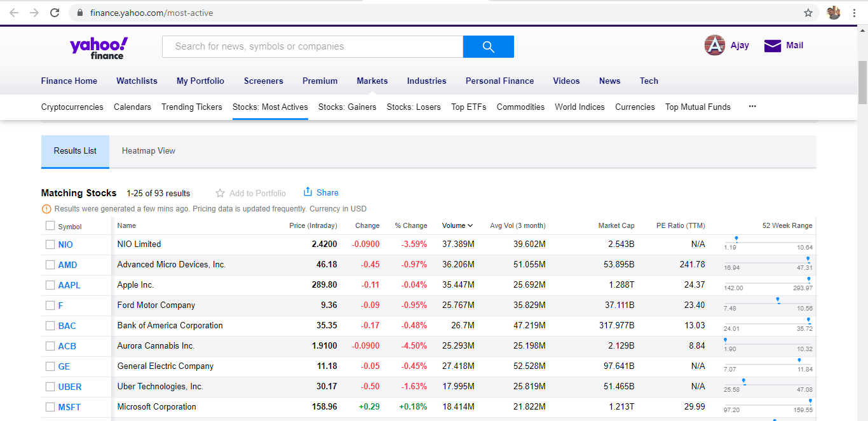868x421 pixels.
Task: Open the Markets navigation menu
Action: [x=372, y=81]
